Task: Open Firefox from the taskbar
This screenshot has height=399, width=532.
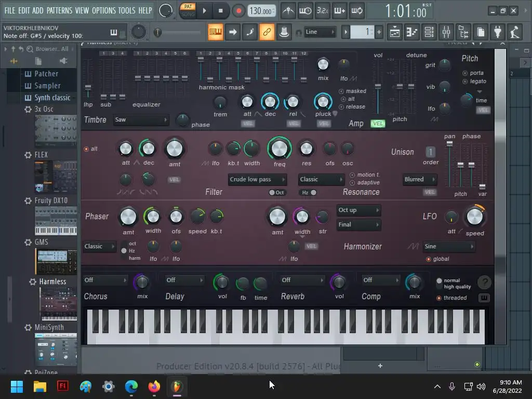Action: coord(154,386)
